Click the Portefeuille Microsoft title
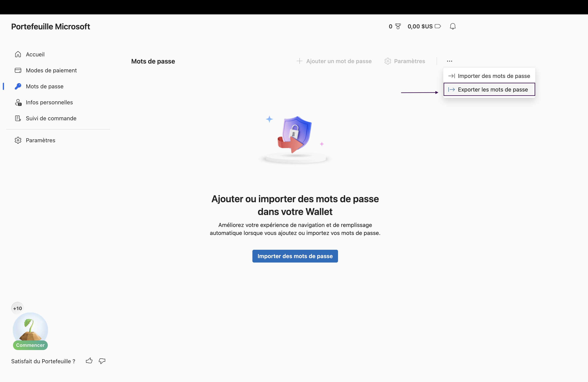Image resolution: width=588 pixels, height=382 pixels. click(50, 26)
